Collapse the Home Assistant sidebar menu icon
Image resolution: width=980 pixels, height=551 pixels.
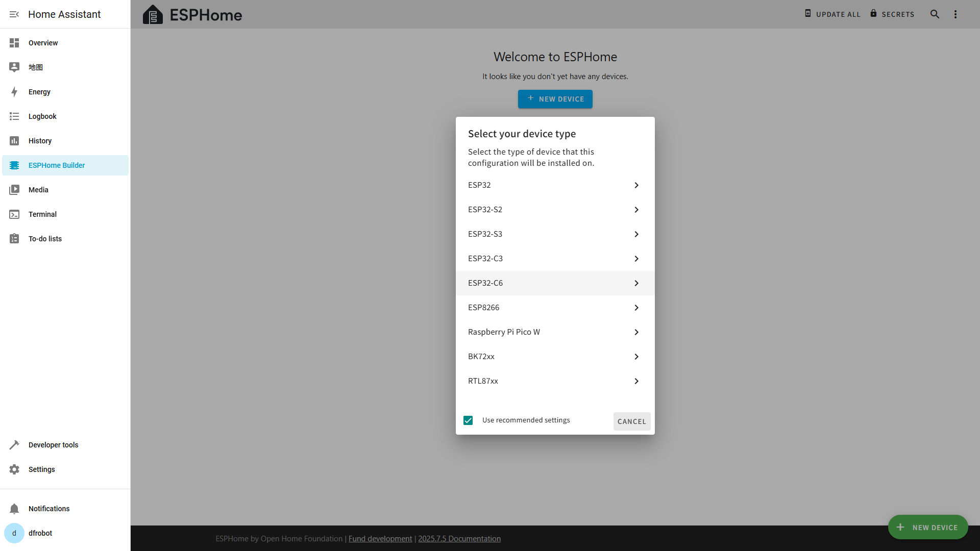point(14,14)
